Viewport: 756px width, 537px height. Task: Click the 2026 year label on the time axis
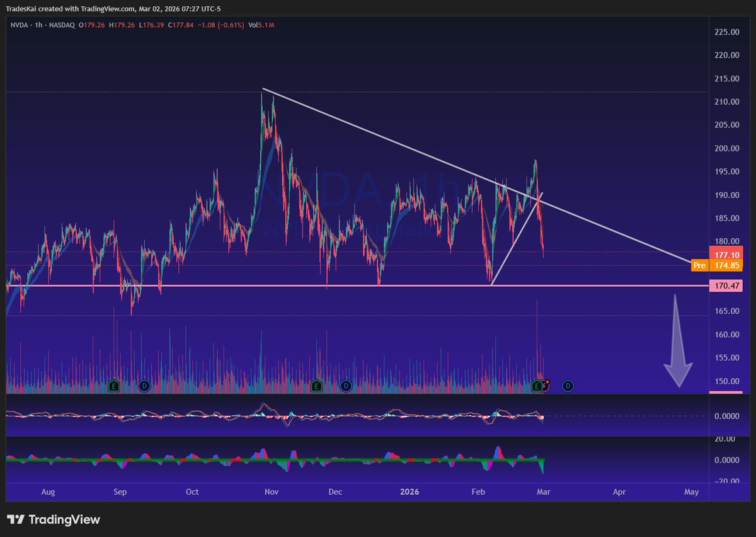409,492
